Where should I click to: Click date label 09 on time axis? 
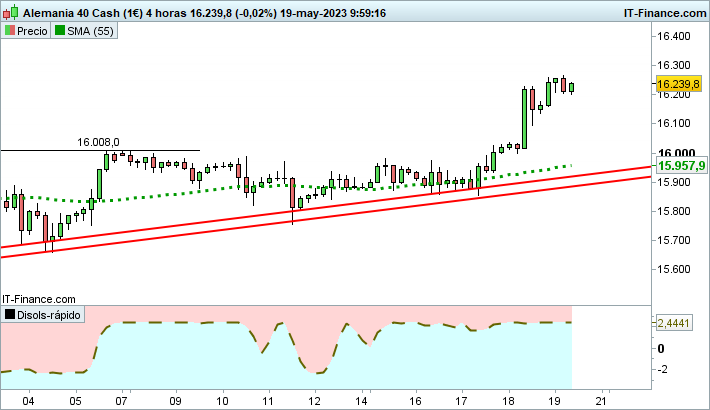tap(176, 401)
